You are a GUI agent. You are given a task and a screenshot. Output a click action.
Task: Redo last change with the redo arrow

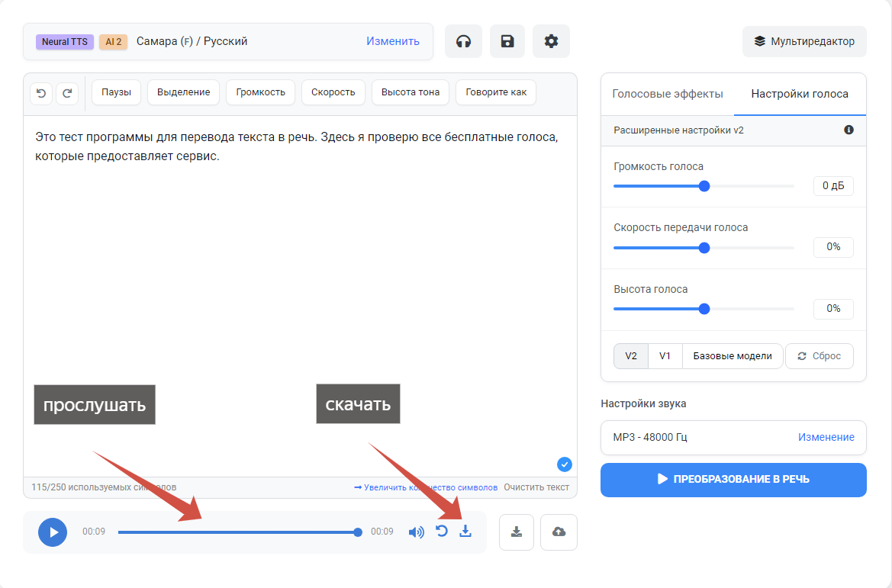(x=67, y=92)
